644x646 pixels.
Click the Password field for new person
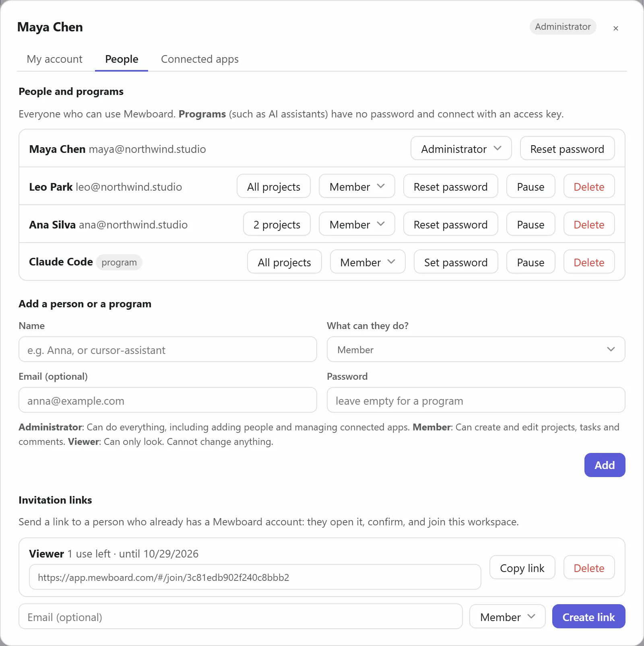point(476,400)
